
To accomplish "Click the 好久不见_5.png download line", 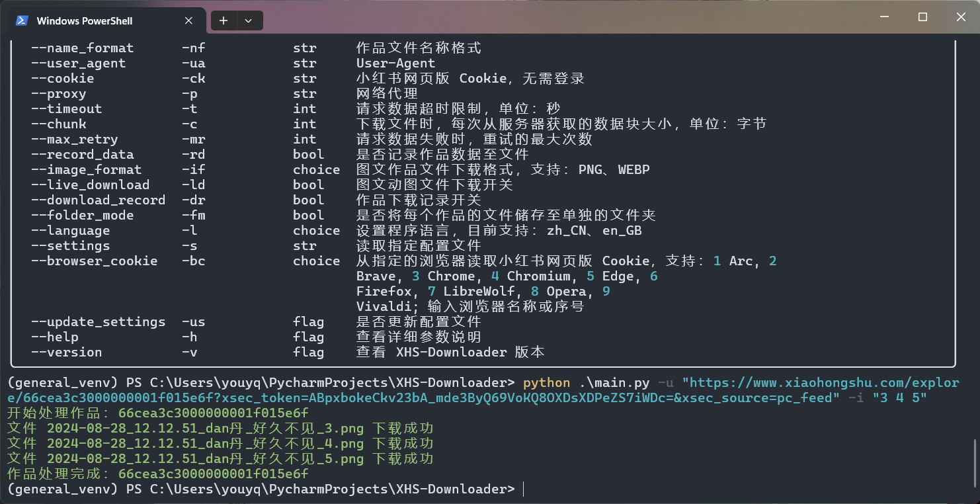I will coord(220,459).
